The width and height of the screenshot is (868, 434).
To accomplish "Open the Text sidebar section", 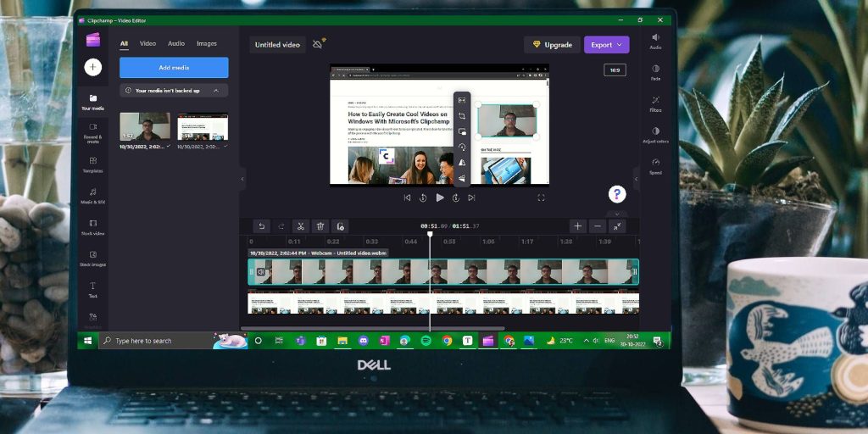I will [x=93, y=290].
